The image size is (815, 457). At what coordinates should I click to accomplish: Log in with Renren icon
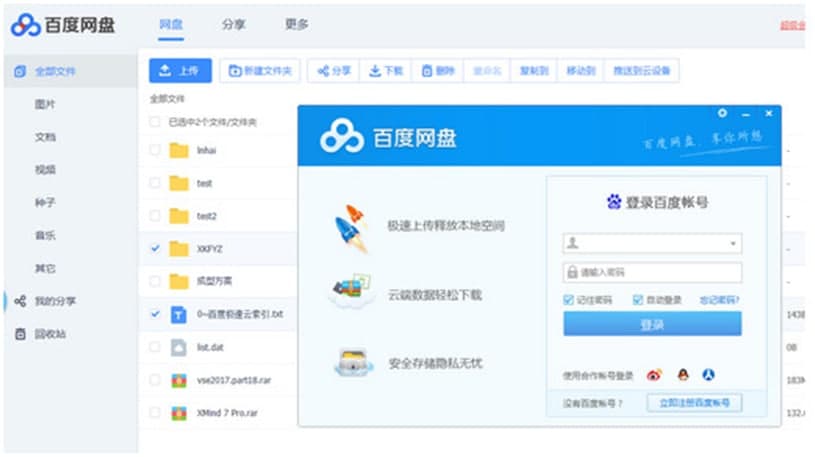point(708,374)
